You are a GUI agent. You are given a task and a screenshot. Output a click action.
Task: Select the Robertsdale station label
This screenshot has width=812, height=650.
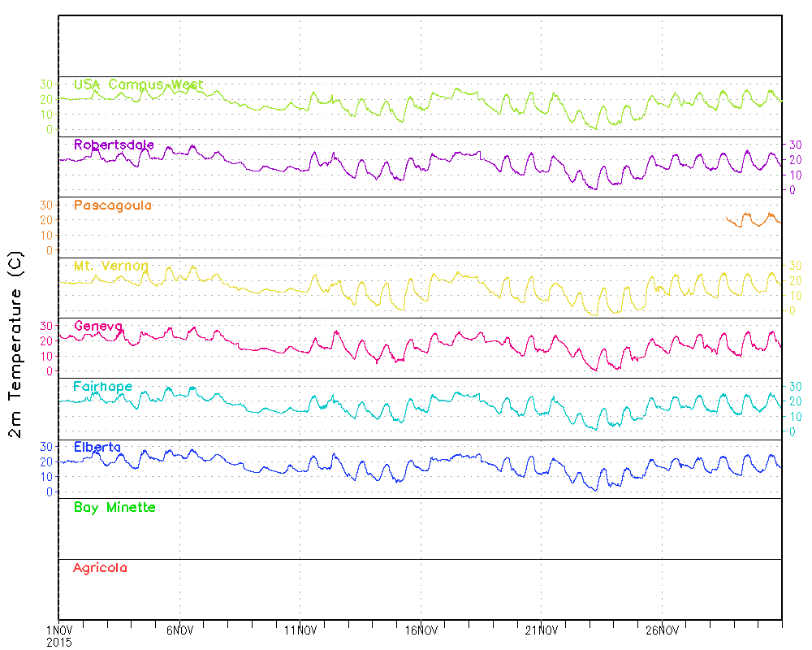(114, 145)
